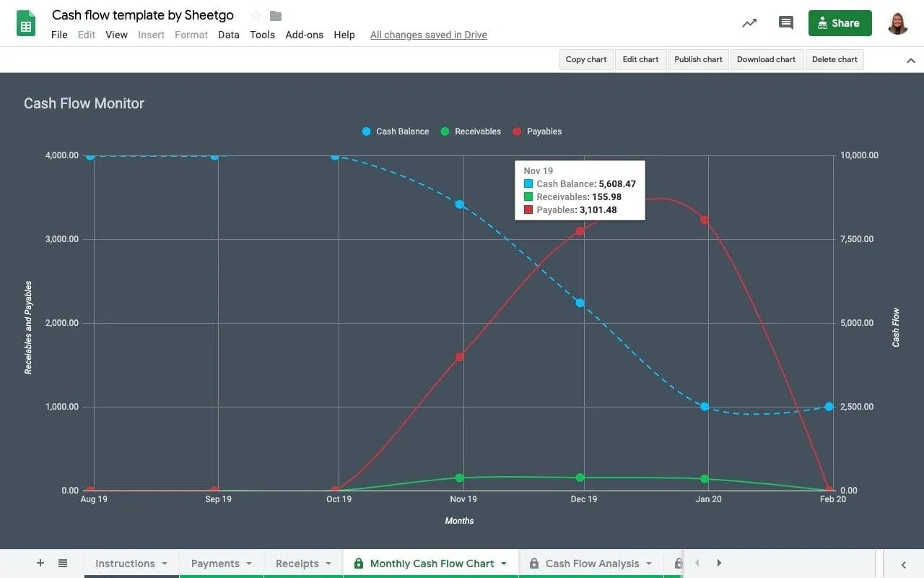Image resolution: width=924 pixels, height=578 pixels.
Task: Open the Payments tab dropdown arrow
Action: coord(250,563)
